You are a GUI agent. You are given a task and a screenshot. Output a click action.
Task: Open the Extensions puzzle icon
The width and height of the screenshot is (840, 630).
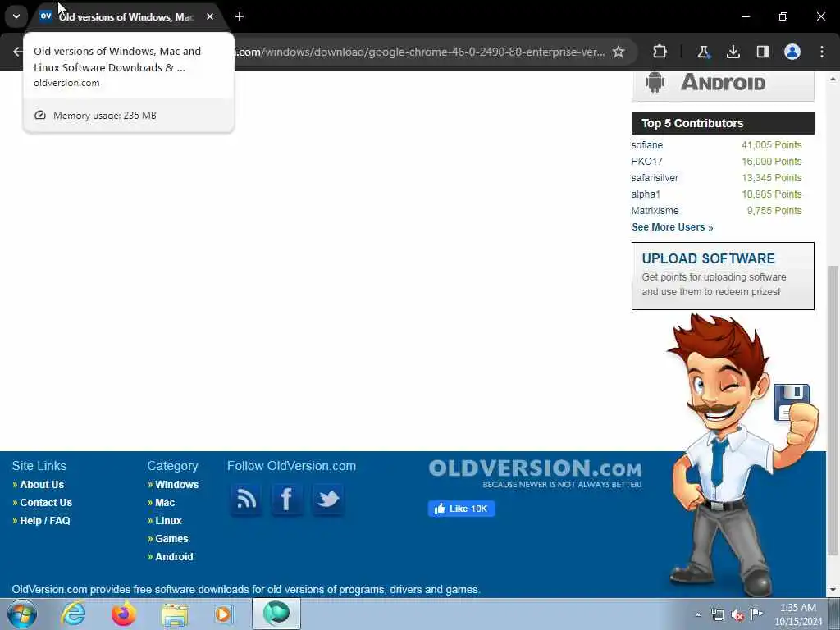660,52
